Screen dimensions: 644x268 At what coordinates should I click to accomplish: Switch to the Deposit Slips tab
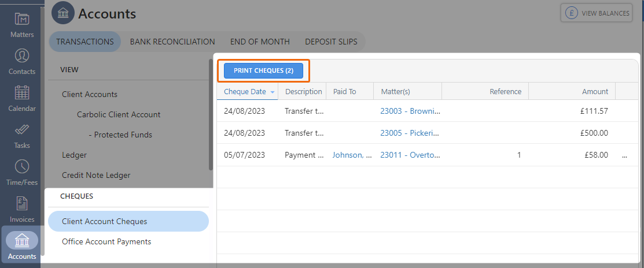[331, 42]
